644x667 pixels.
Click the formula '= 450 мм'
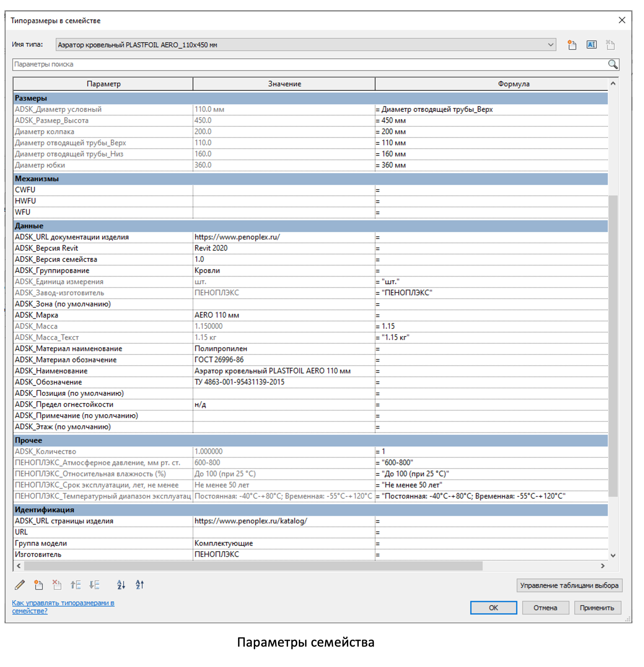point(491,120)
